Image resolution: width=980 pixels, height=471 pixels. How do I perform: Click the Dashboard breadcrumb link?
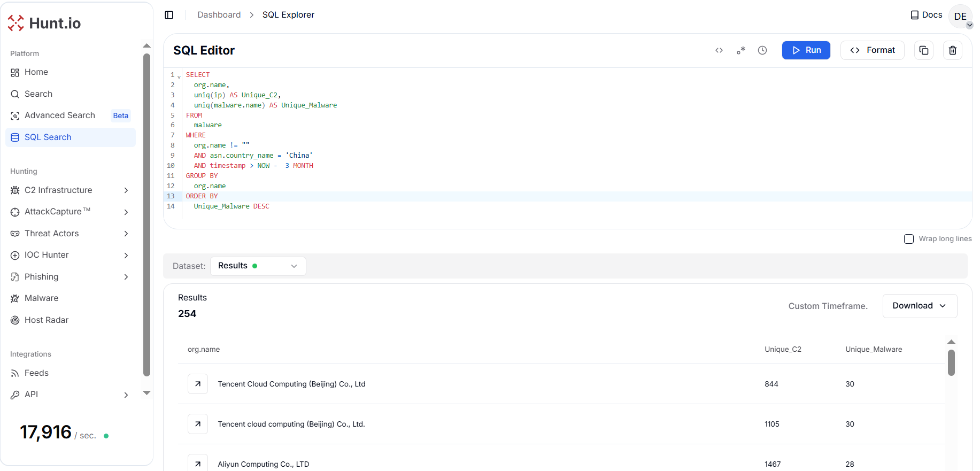pyautogui.click(x=219, y=15)
